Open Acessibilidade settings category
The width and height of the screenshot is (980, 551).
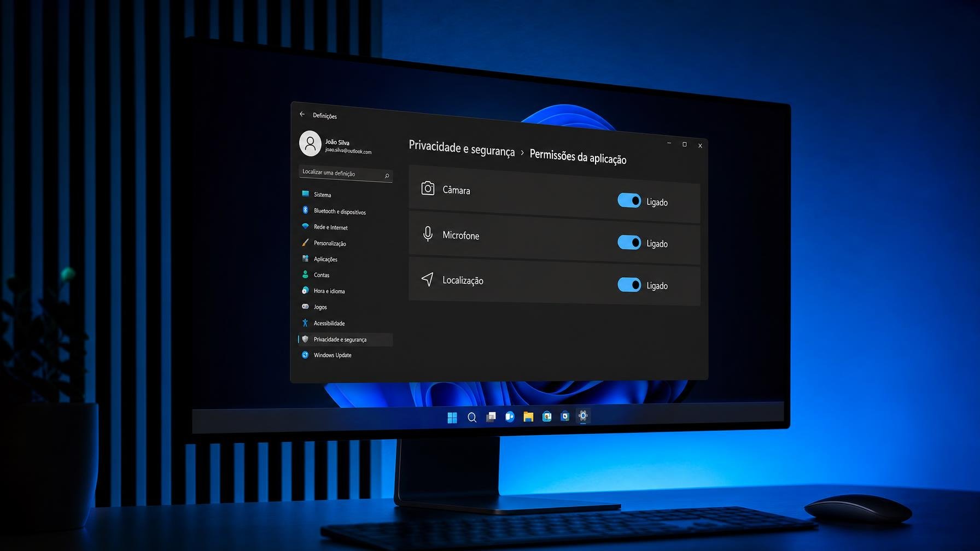(346, 323)
